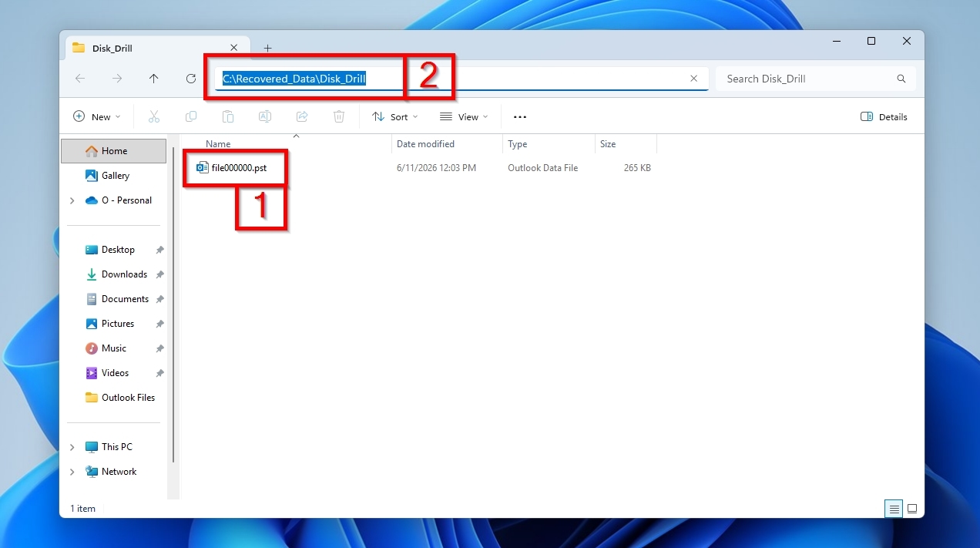Click the search magnifier icon
The width and height of the screenshot is (980, 548).
click(x=901, y=79)
